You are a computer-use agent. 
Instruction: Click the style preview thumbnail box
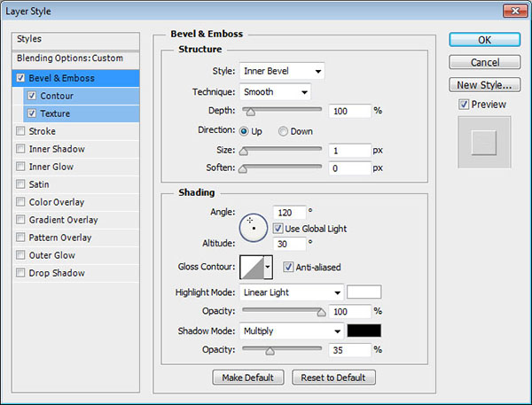[x=484, y=142]
